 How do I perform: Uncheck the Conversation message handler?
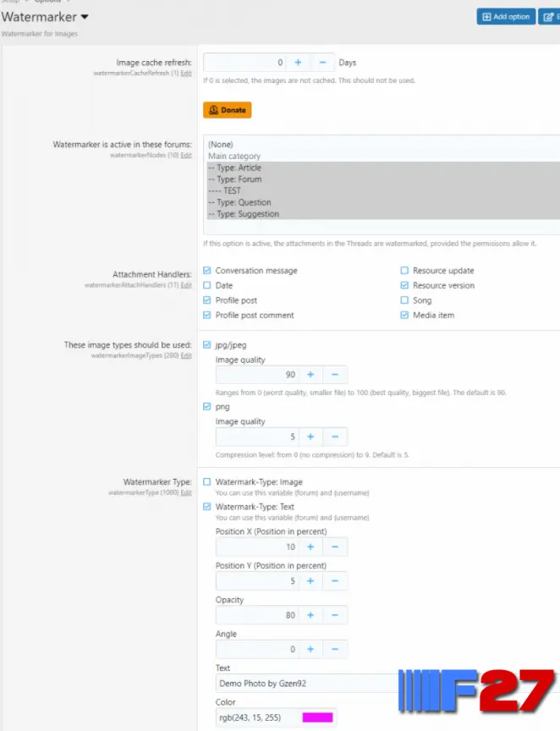[x=207, y=271]
